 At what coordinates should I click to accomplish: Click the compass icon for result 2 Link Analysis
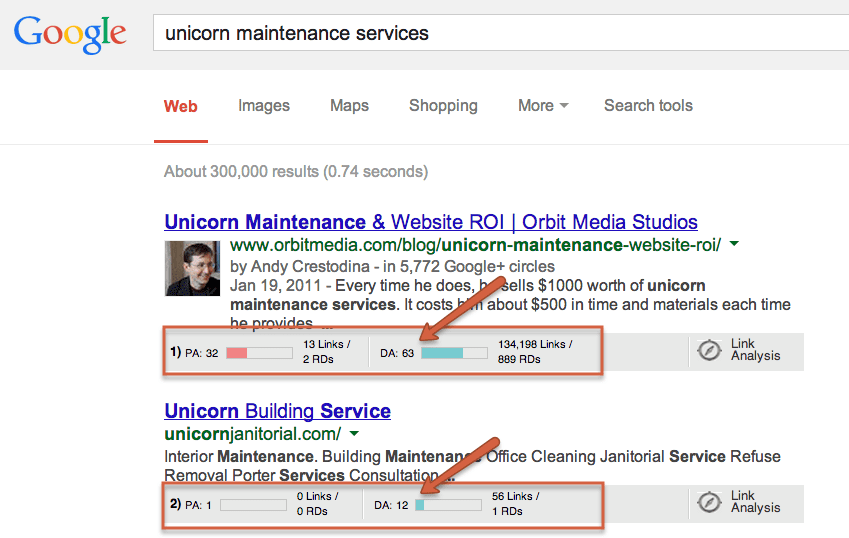(x=709, y=503)
